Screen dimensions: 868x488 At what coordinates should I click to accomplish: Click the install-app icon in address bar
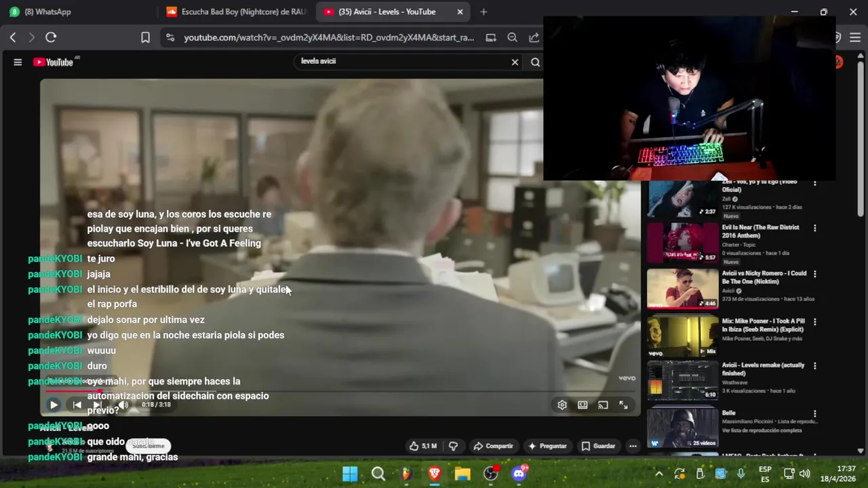(x=491, y=37)
